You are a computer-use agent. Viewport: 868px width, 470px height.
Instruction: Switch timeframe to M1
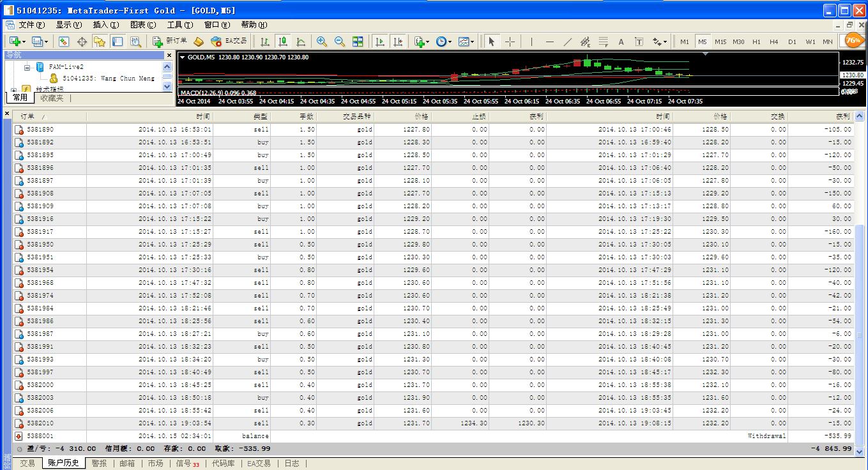[x=685, y=42]
